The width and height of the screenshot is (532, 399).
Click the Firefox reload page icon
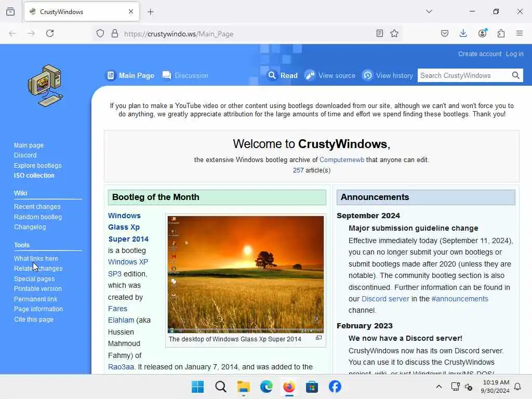[x=50, y=33]
